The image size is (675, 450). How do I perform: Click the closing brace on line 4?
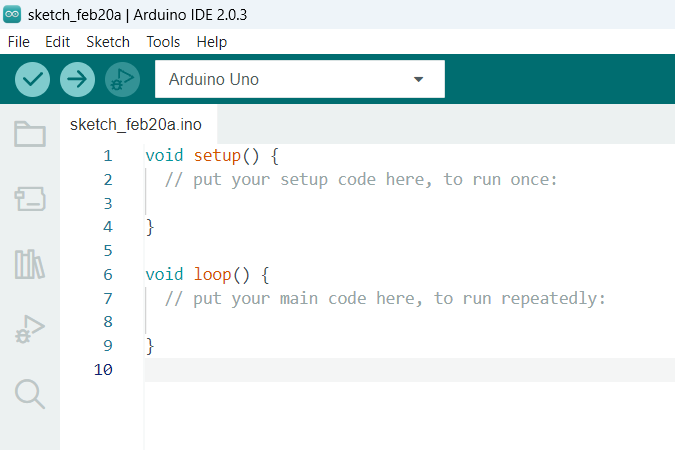pyautogui.click(x=150, y=227)
